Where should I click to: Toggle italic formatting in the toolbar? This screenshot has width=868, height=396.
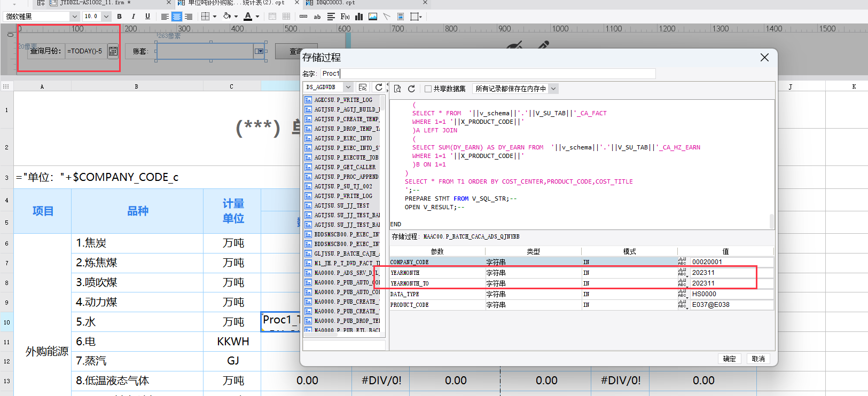coord(133,17)
